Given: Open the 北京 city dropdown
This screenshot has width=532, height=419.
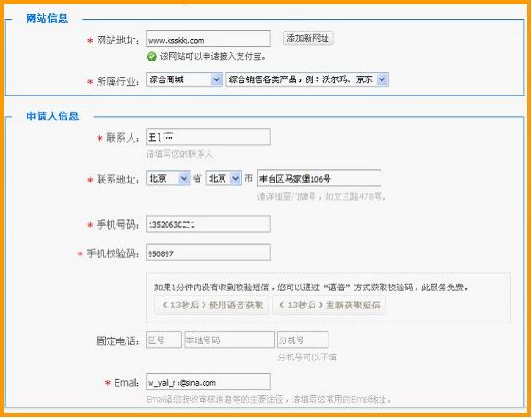Looking at the screenshot, I should (224, 178).
